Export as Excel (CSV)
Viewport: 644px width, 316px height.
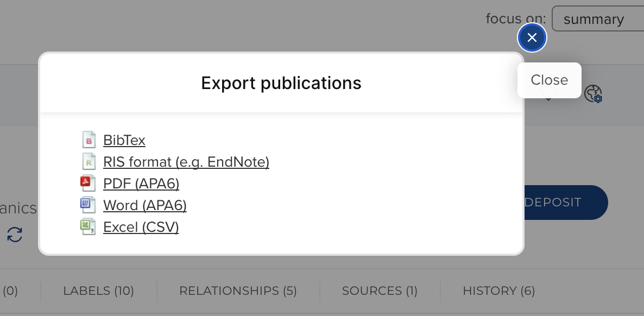pos(141,227)
